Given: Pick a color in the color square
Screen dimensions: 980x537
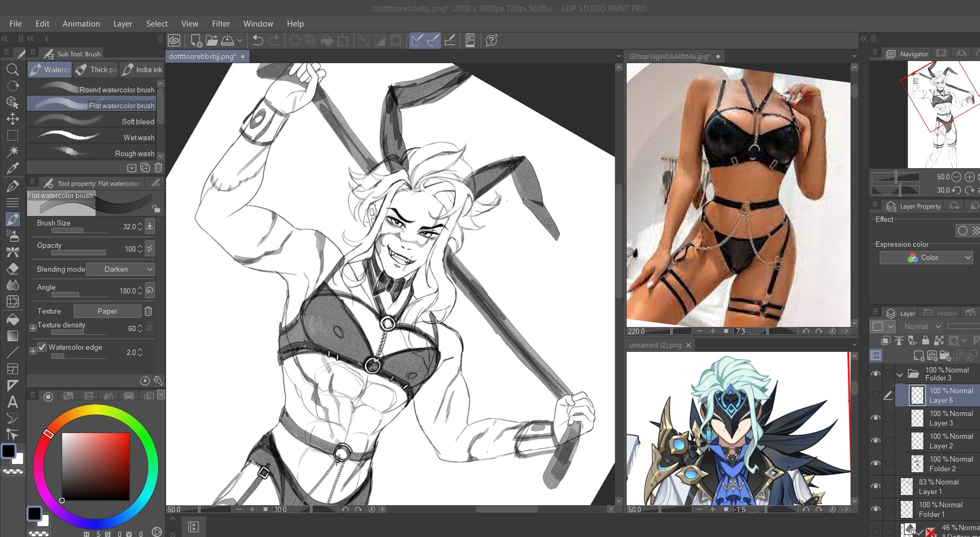Looking at the screenshot, I should pyautogui.click(x=96, y=466).
